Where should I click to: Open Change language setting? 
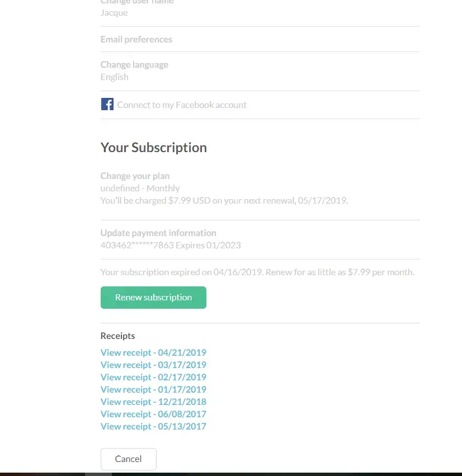pos(134,64)
